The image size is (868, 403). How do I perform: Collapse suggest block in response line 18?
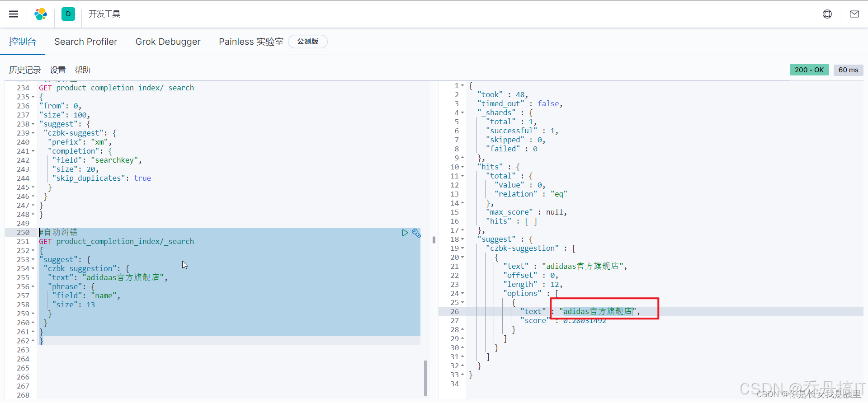462,239
